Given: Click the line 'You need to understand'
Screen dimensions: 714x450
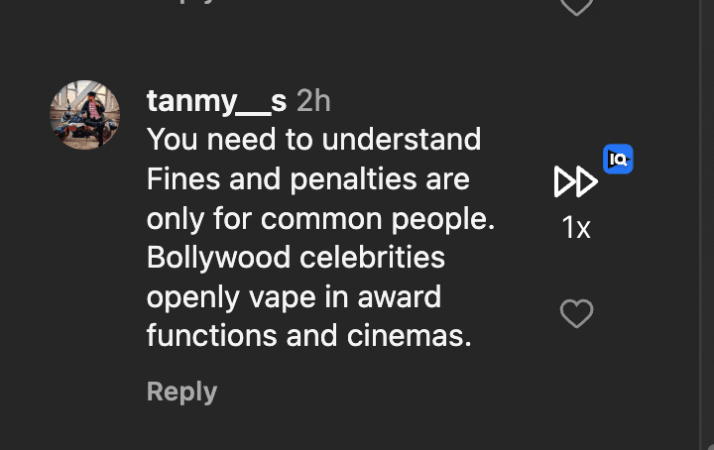Looking at the screenshot, I should 313,140.
